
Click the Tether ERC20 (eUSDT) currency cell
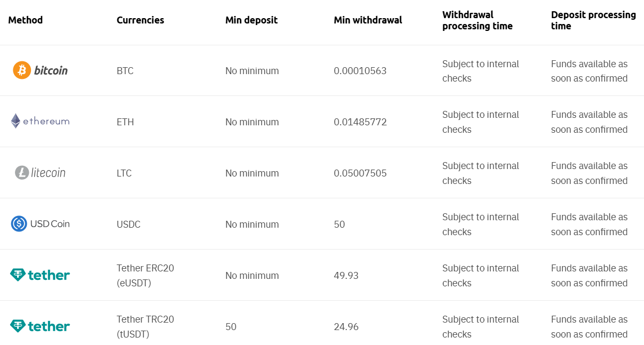tap(145, 275)
